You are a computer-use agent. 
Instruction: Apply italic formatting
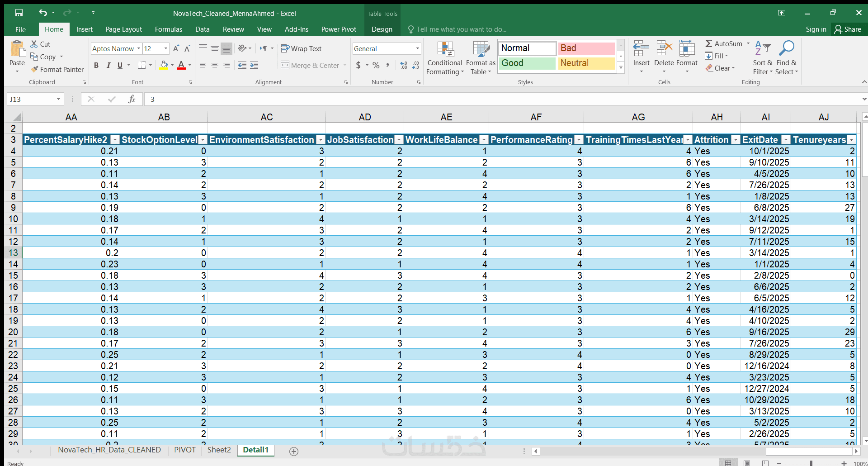108,65
